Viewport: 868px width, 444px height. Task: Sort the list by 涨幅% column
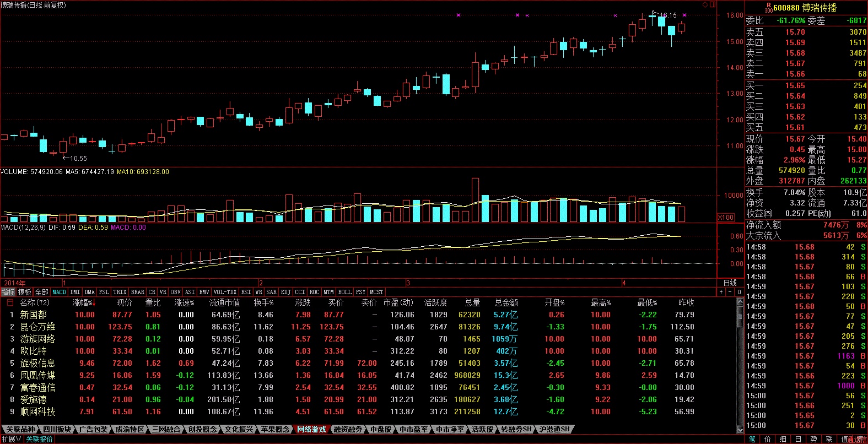[83, 302]
